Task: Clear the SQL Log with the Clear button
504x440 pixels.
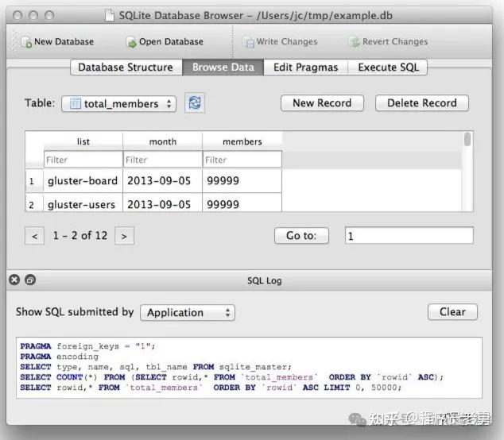Action: (x=452, y=312)
